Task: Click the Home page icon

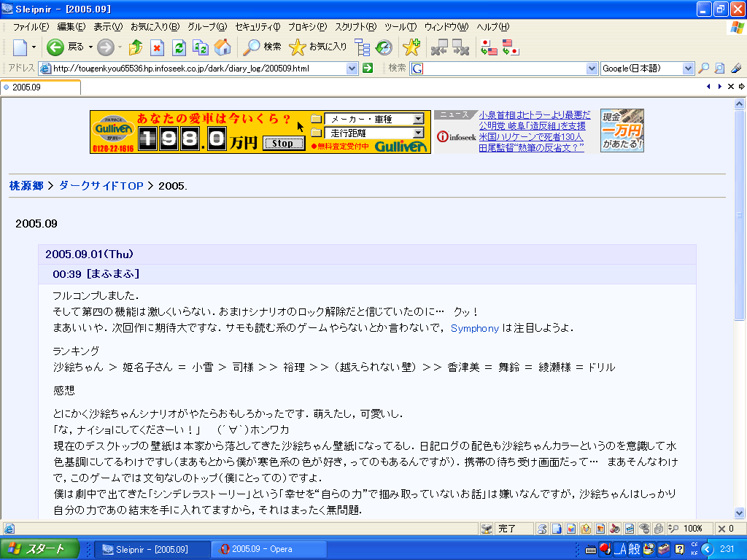Action: click(x=222, y=48)
